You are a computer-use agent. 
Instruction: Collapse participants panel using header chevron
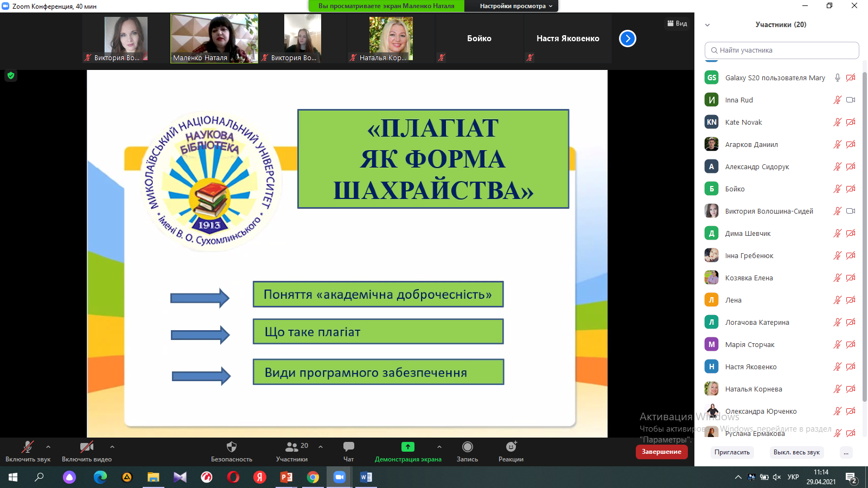click(x=707, y=25)
